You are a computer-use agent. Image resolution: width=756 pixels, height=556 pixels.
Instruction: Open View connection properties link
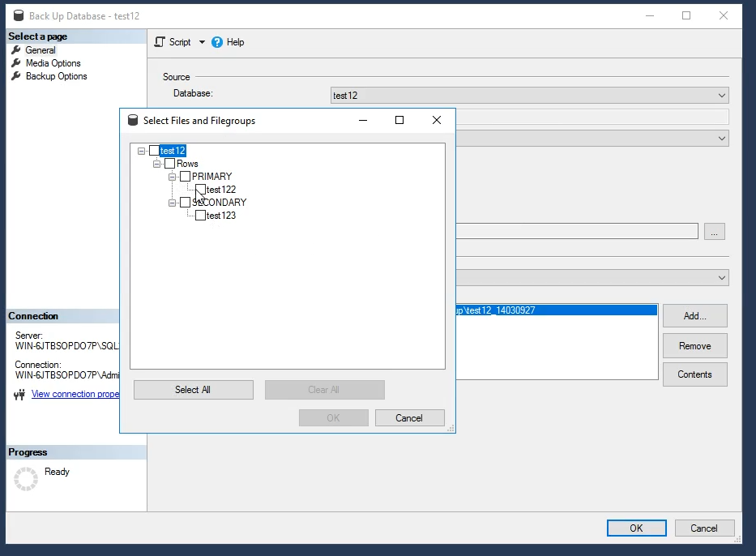[x=75, y=394]
